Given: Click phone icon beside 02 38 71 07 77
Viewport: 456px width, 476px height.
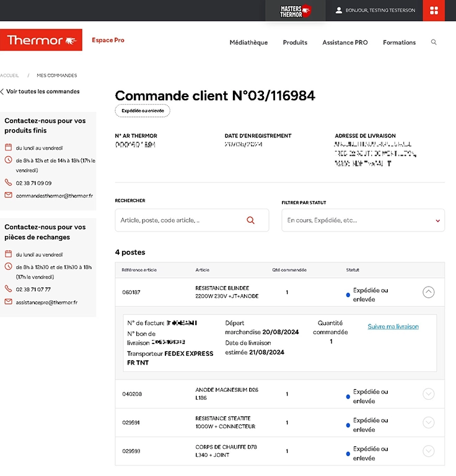Looking at the screenshot, I should [x=8, y=288].
